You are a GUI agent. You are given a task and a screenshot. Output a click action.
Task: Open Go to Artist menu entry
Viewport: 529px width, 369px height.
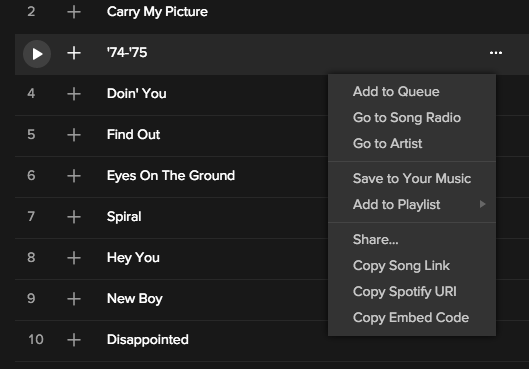(x=387, y=143)
